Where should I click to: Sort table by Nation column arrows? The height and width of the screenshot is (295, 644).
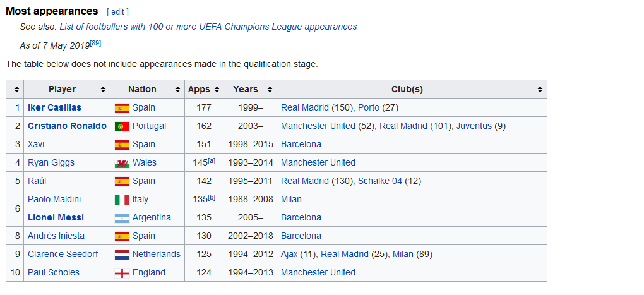pos(177,90)
